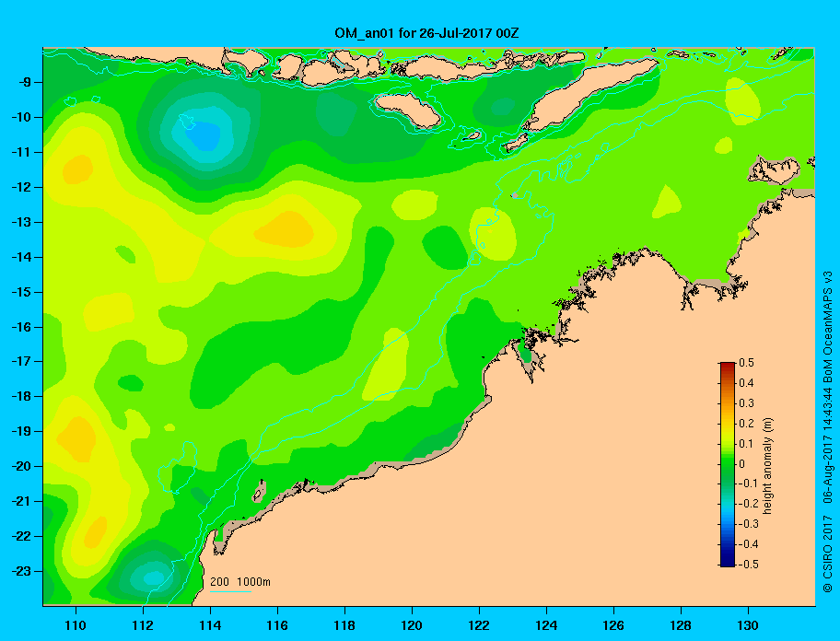This screenshot has width=840, height=641.
Task: Click the -0.5 value on the color scale
Action: [x=749, y=565]
